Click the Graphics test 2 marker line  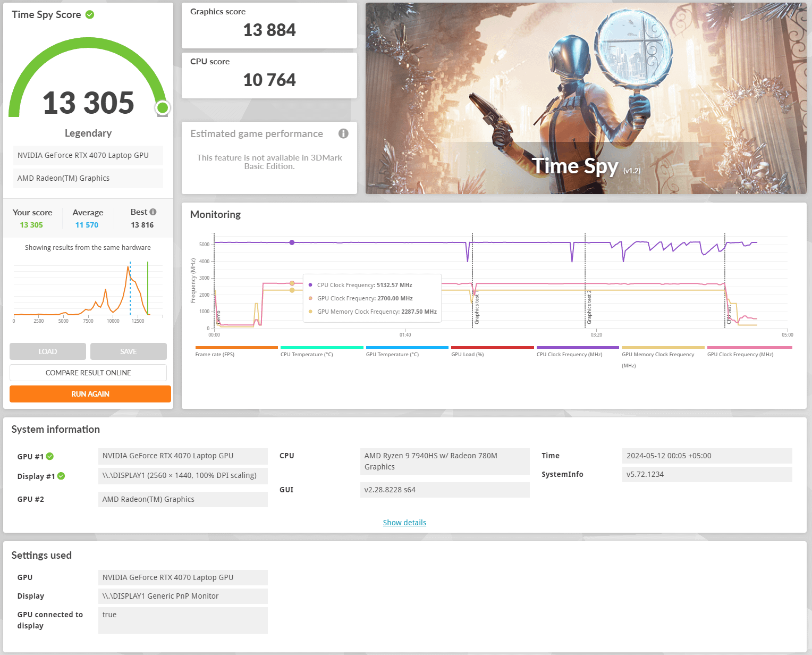coord(585,280)
